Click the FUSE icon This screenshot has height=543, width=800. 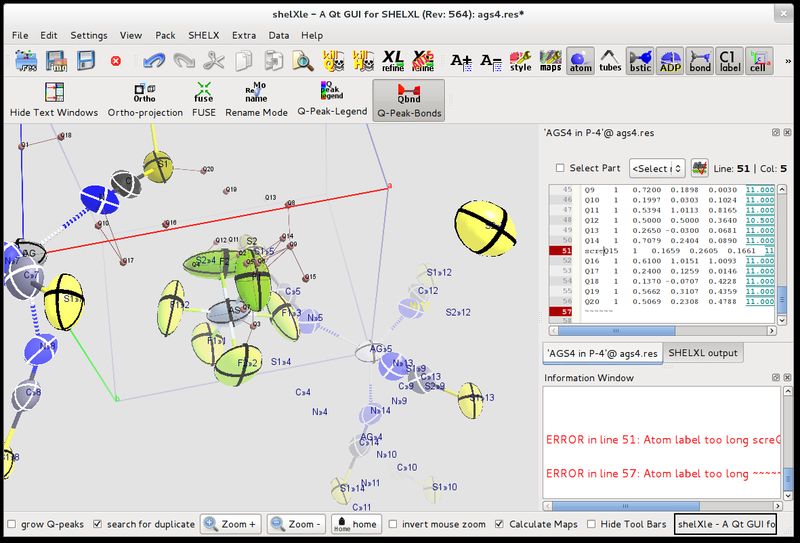(x=204, y=100)
